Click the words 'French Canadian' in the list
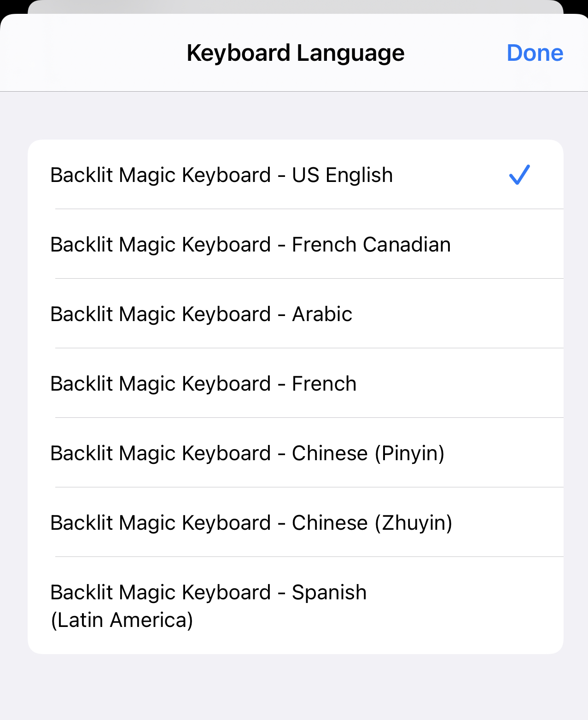Image resolution: width=588 pixels, height=720 pixels. [371, 245]
